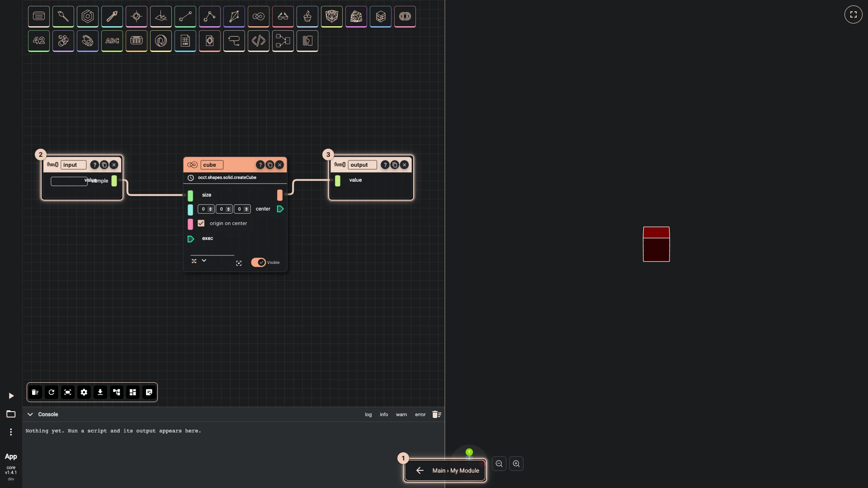This screenshot has height=488, width=868.
Task: Open help for the output node
Action: 385,165
